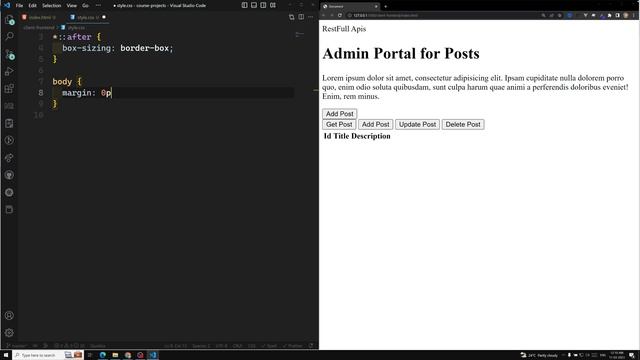640x360 pixels.
Task: Click the Split Editor icon
Action: [301, 17]
